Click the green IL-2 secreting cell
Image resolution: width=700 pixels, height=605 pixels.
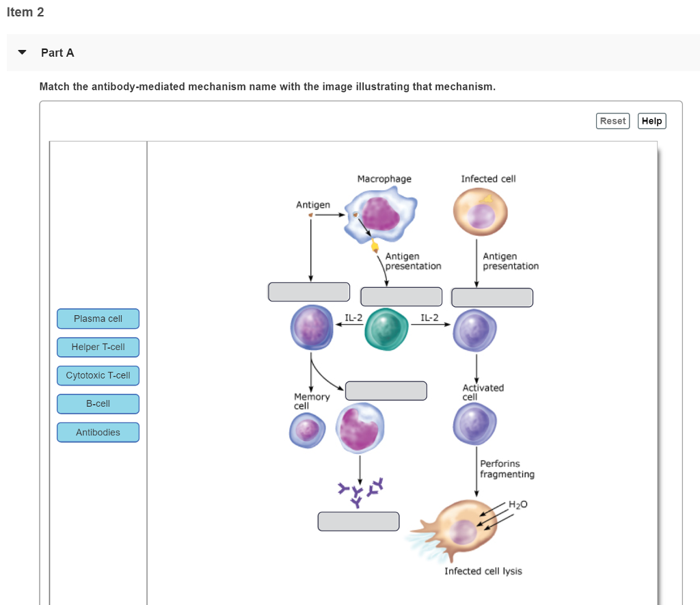pyautogui.click(x=386, y=329)
